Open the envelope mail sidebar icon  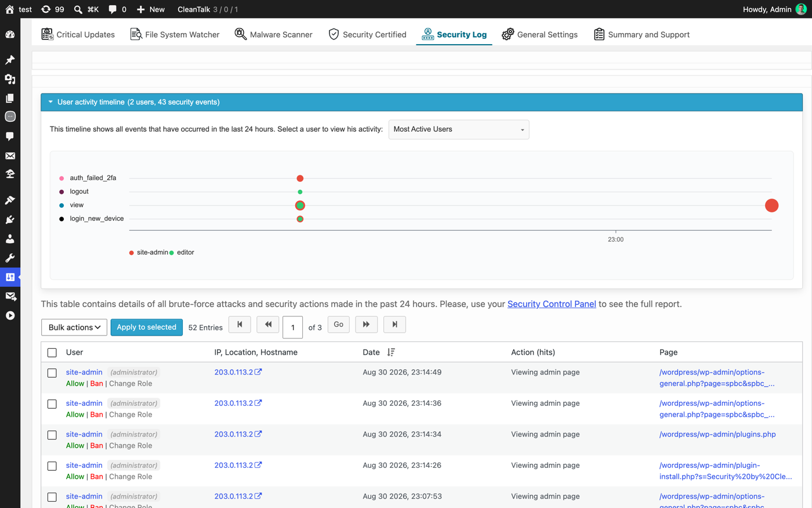click(x=10, y=156)
